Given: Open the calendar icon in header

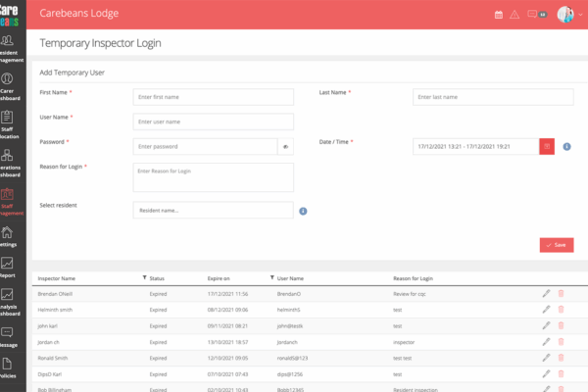Looking at the screenshot, I should pyautogui.click(x=498, y=15).
